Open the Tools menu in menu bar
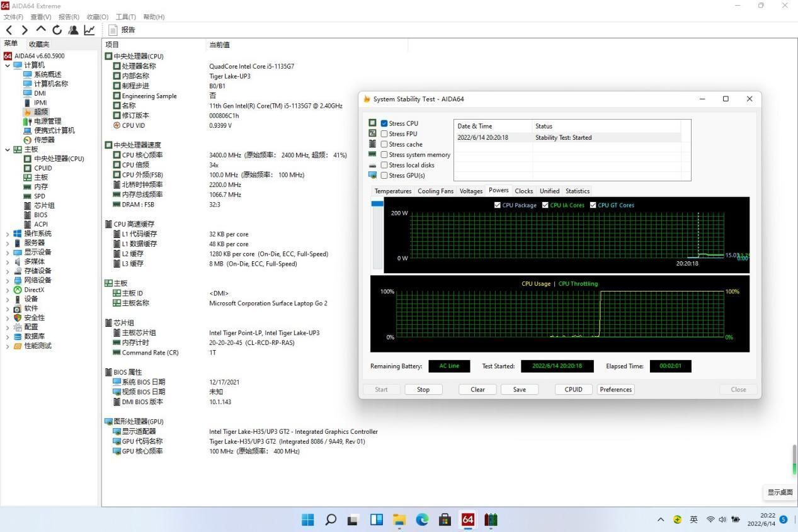Screen dimensions: 798x532 pos(125,17)
